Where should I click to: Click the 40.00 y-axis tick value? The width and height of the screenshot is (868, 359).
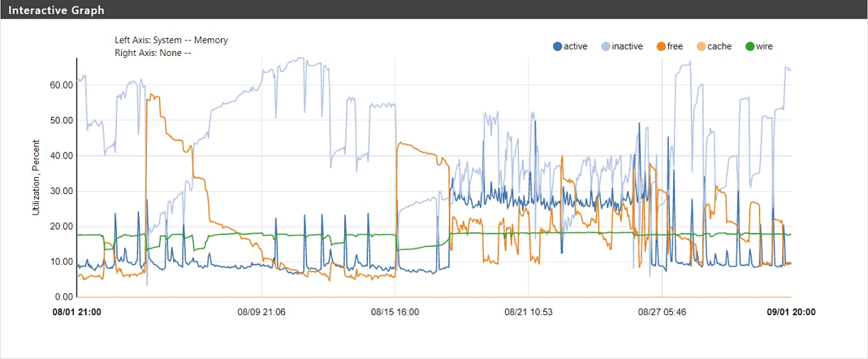[60, 156]
